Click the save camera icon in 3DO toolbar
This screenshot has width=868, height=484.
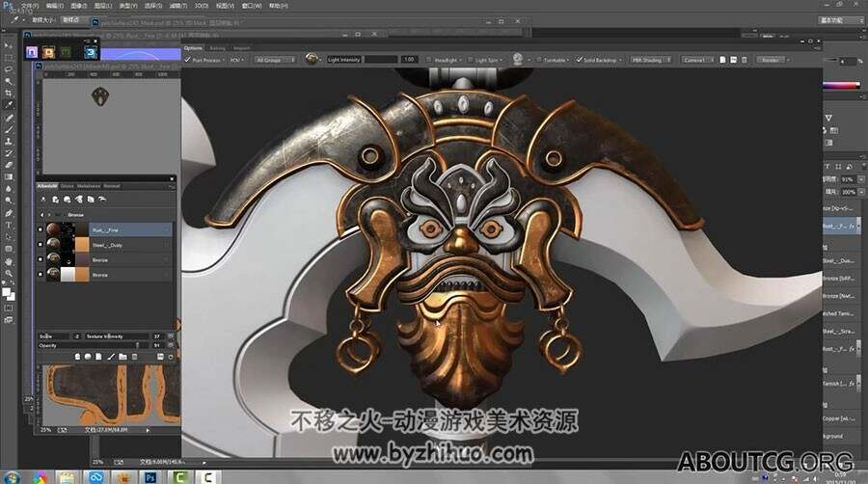coord(734,60)
